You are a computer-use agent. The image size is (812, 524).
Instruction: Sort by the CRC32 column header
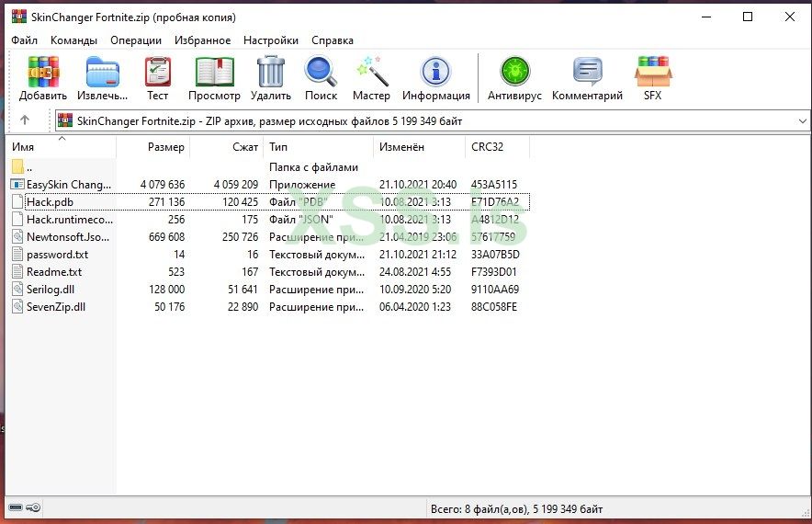497,147
